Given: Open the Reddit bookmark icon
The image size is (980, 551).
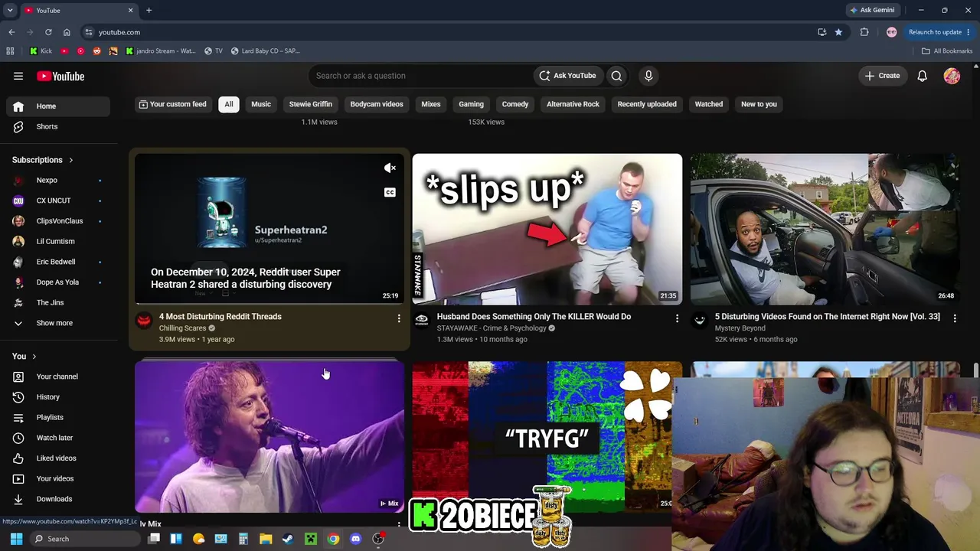Looking at the screenshot, I should (96, 51).
